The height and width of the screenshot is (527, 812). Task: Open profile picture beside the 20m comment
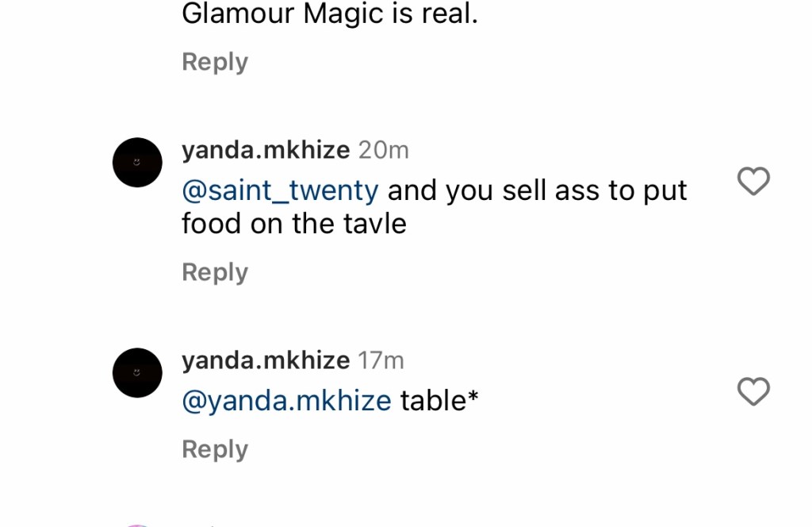click(137, 163)
